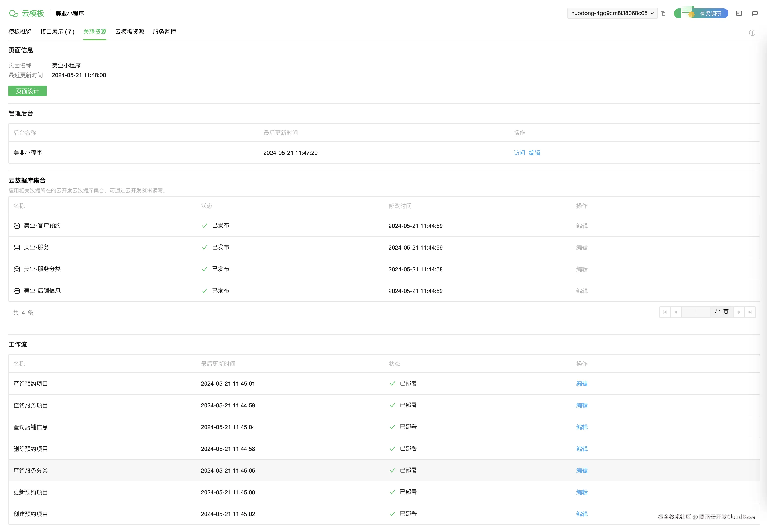Click 访问 link for 美业小程序 backend
767x532 pixels.
click(519, 153)
